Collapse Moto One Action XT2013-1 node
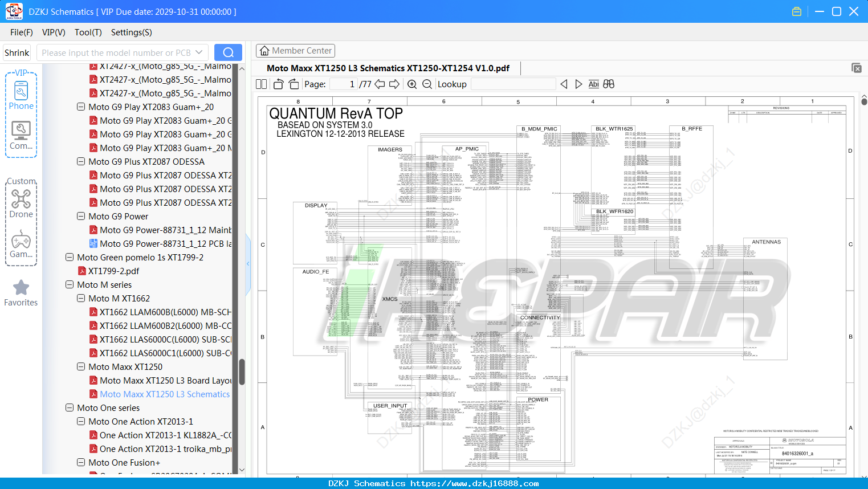The width and height of the screenshot is (868, 489). pyautogui.click(x=81, y=421)
